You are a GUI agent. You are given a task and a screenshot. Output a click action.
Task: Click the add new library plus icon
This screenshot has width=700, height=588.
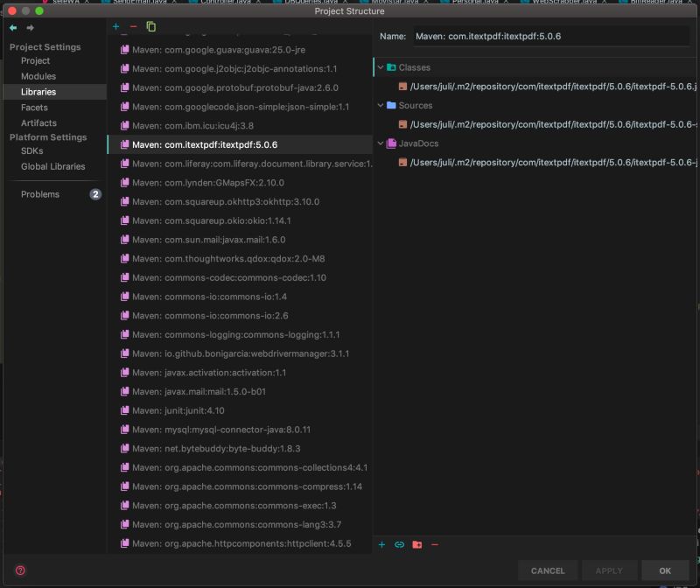(115, 27)
